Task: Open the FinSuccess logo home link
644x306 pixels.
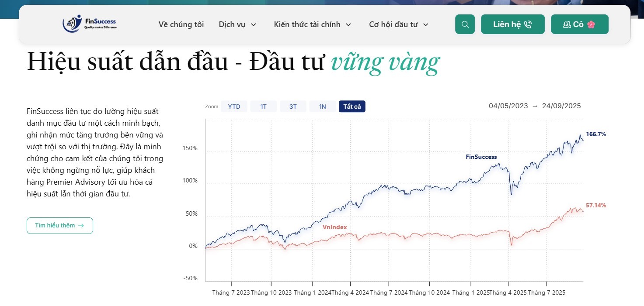Action: coord(90,24)
